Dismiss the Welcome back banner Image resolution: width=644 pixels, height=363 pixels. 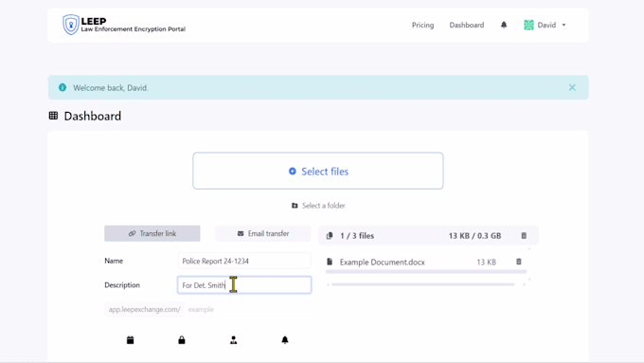(572, 87)
